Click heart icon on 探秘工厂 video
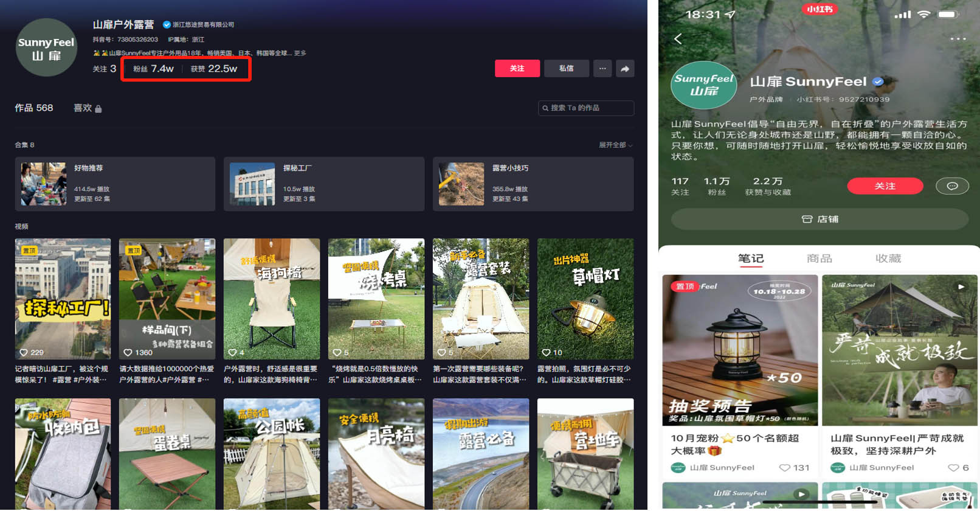Image resolution: width=980 pixels, height=511 pixels. point(24,352)
